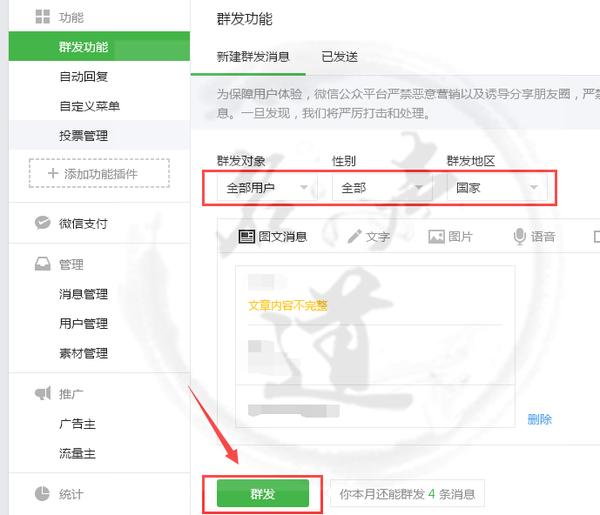This screenshot has height=515, width=600.
Task: Click the 管理 inbox tray icon
Action: coord(42,264)
